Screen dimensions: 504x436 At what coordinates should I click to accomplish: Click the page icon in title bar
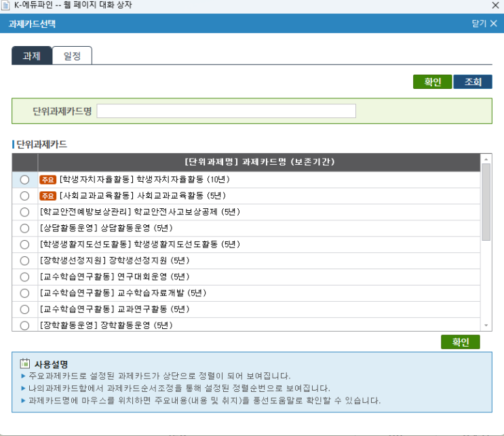pyautogui.click(x=6, y=5)
